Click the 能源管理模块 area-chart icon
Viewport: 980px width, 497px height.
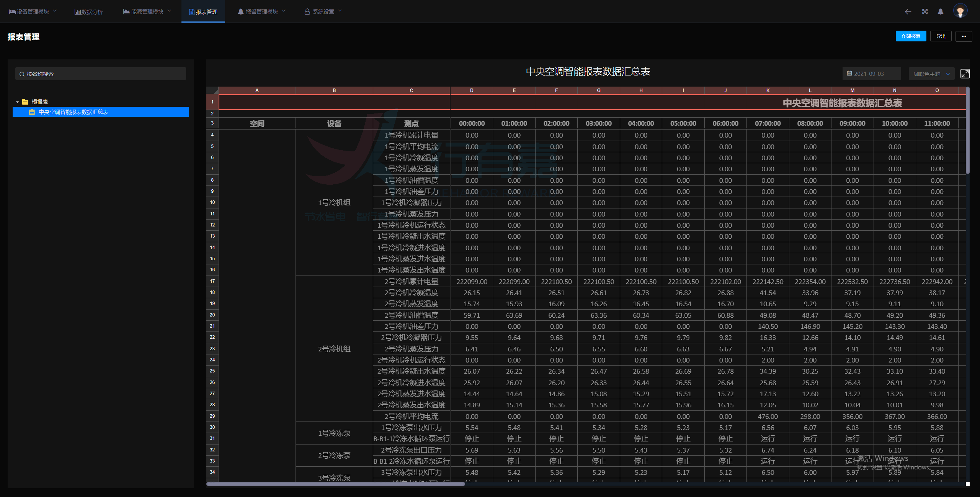point(126,11)
